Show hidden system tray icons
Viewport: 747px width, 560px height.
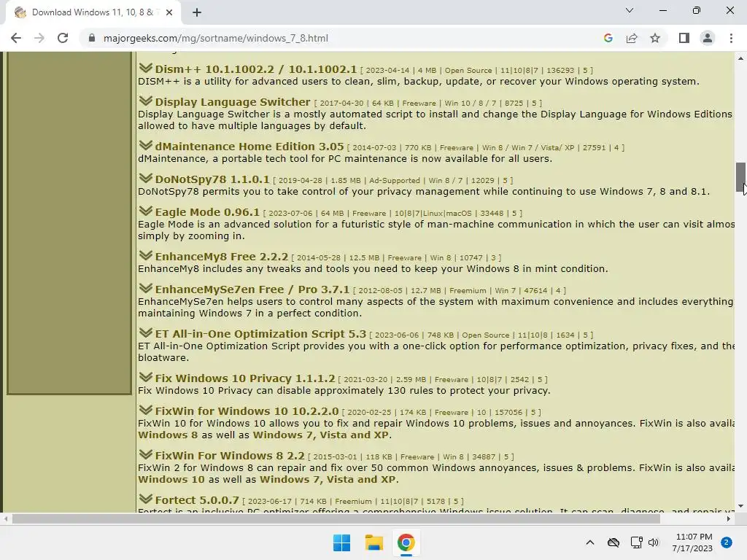tap(589, 542)
